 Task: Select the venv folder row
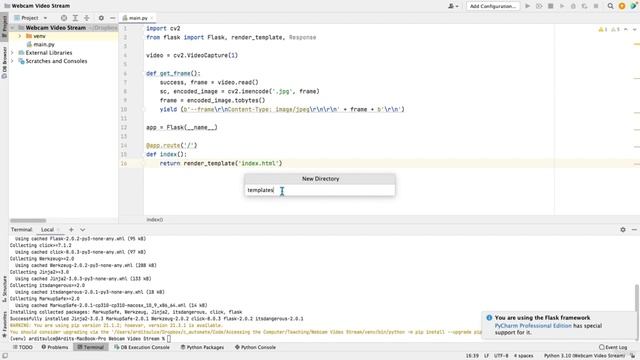point(63,36)
